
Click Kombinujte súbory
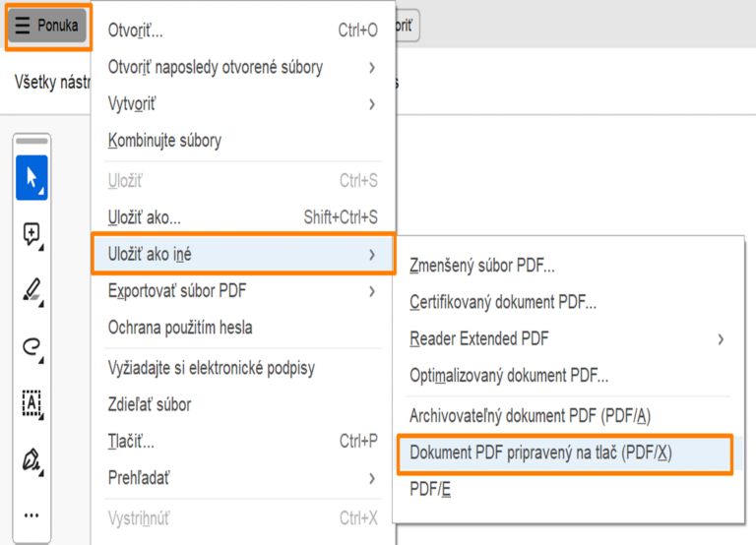[x=164, y=140]
